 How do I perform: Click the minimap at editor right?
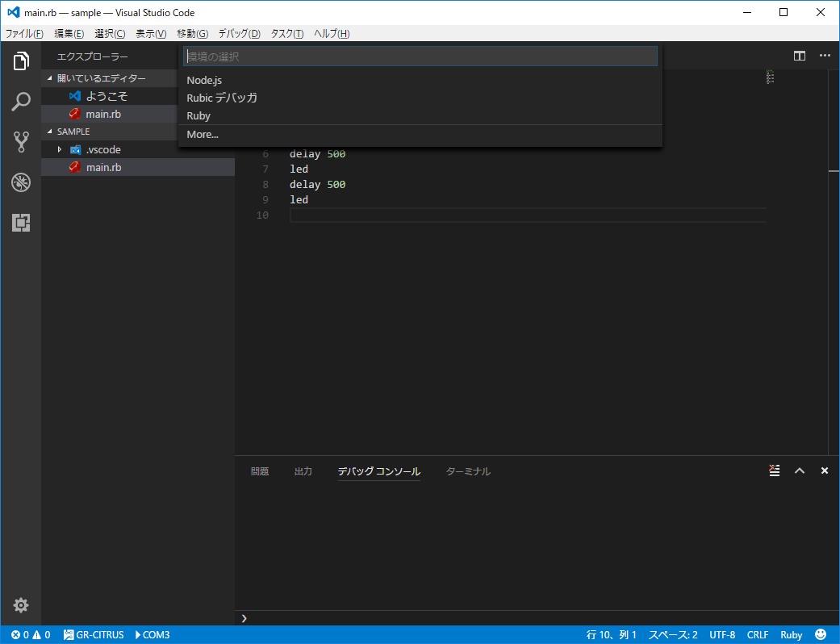771,77
